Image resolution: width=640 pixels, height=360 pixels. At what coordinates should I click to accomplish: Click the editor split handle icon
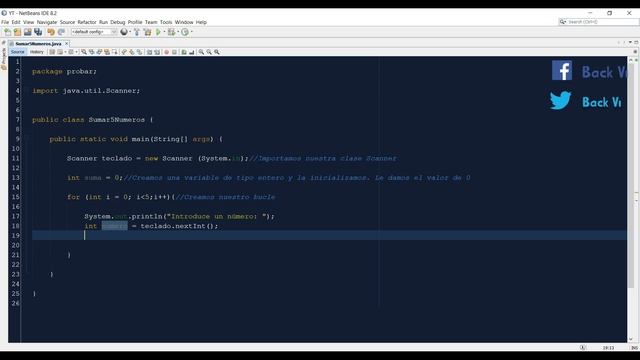pos(635,52)
